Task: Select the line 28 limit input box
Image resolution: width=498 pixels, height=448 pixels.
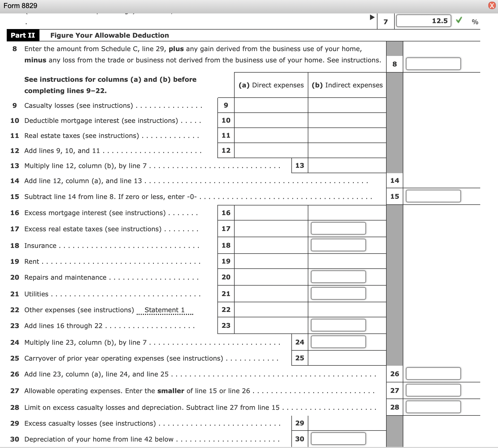Action: (x=433, y=407)
